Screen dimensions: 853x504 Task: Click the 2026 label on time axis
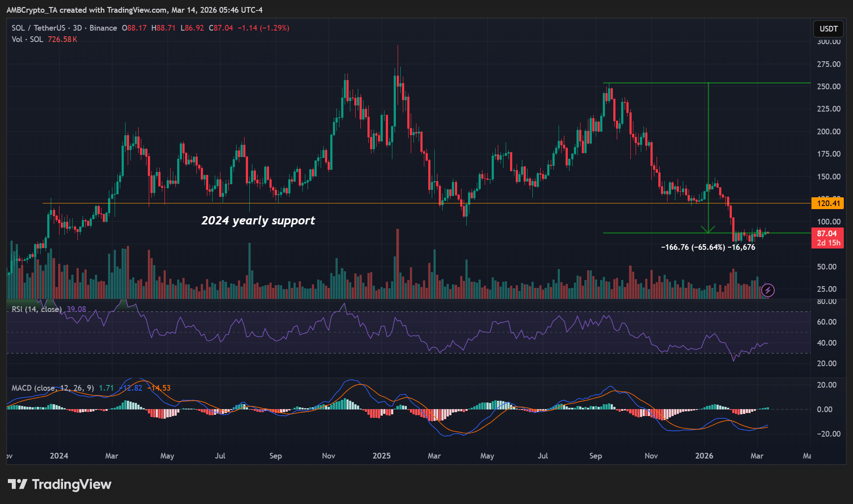704,456
